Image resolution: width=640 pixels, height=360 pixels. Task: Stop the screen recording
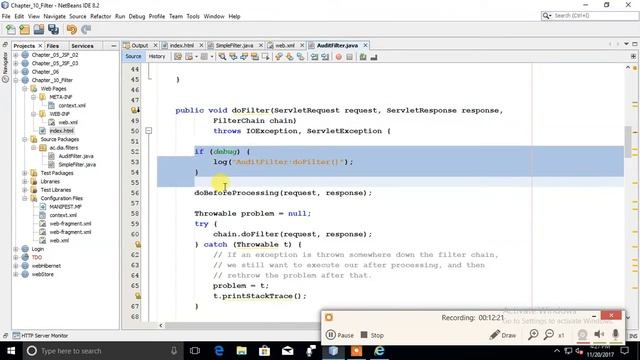372,335
